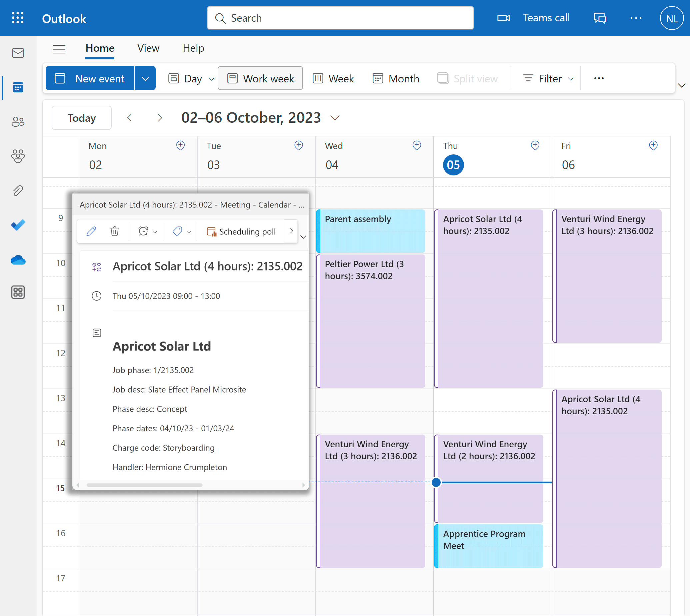
Task: Switch to Day view
Action: [x=185, y=78]
